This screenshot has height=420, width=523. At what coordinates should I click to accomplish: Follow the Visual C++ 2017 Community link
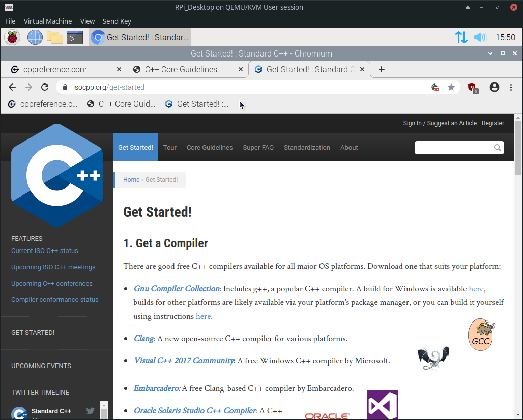pyautogui.click(x=184, y=361)
